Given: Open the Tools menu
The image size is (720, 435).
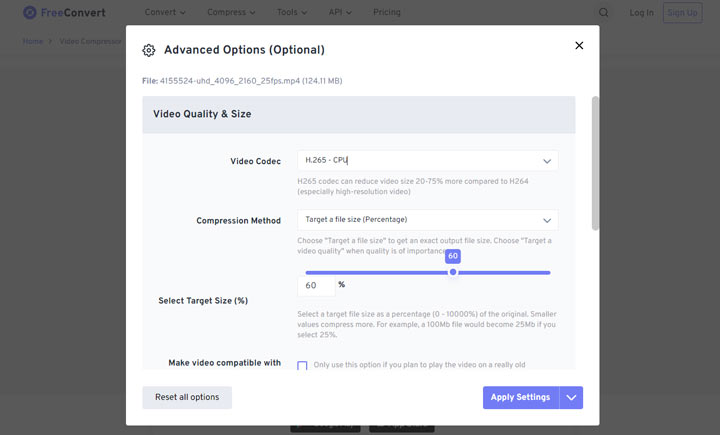Looking at the screenshot, I should [x=293, y=13].
